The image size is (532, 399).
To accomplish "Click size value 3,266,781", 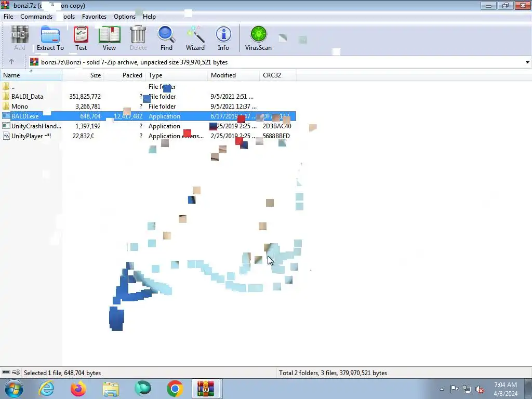I will pyautogui.click(x=88, y=106).
